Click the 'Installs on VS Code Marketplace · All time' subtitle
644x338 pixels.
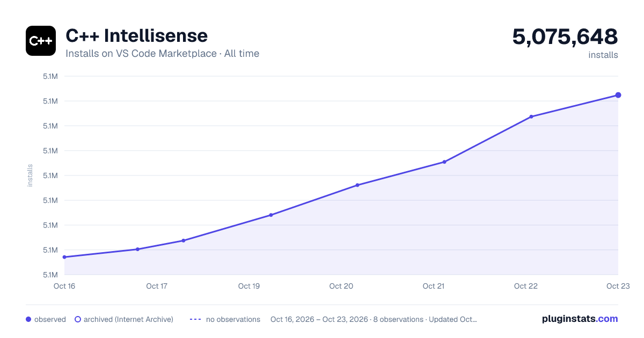(162, 54)
